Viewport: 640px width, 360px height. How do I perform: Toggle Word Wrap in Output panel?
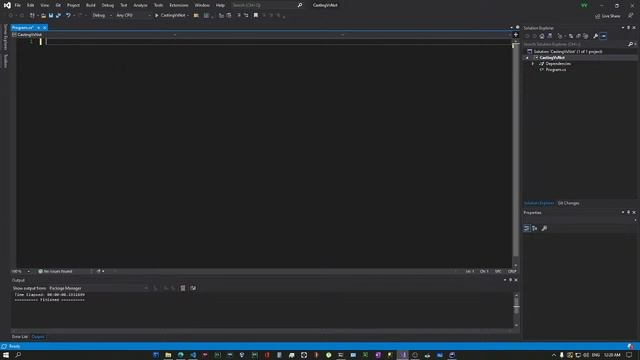[193, 288]
